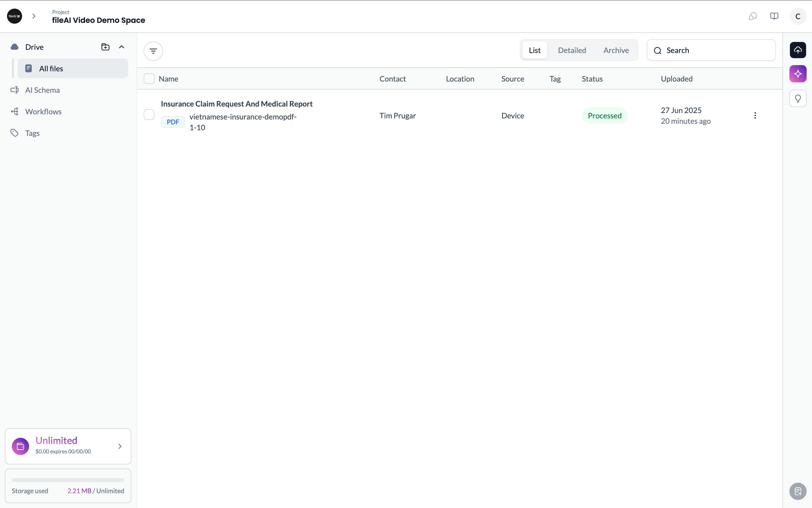The height and width of the screenshot is (508, 812).
Task: Click the lightbulb tips icon
Action: point(798,98)
